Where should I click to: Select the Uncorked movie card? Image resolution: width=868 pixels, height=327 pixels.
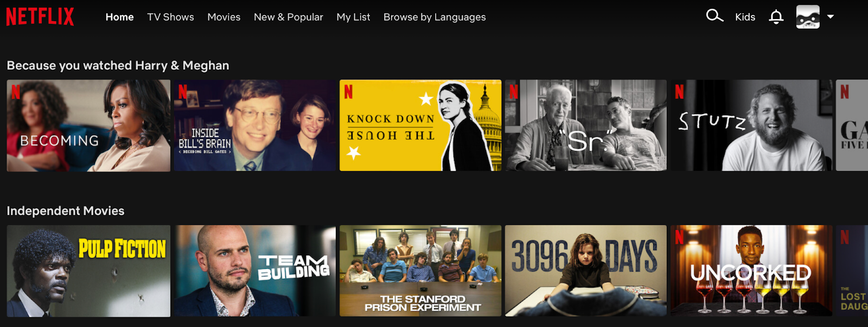click(x=751, y=271)
